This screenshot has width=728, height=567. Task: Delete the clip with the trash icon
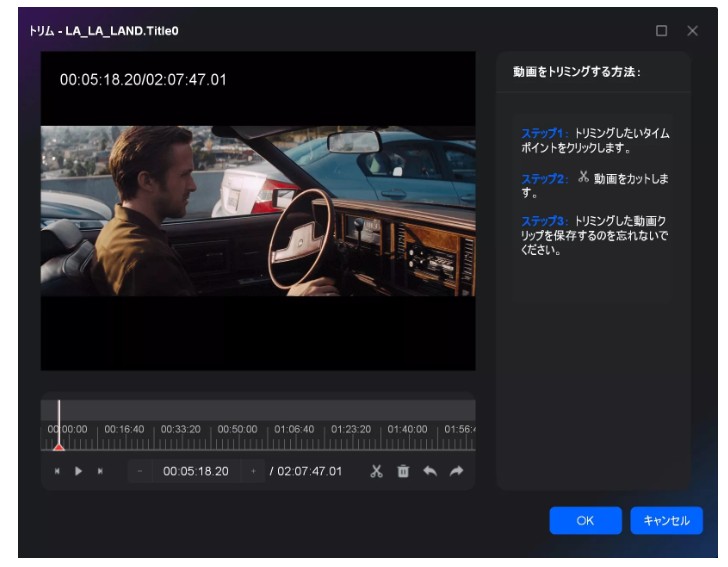tap(403, 471)
